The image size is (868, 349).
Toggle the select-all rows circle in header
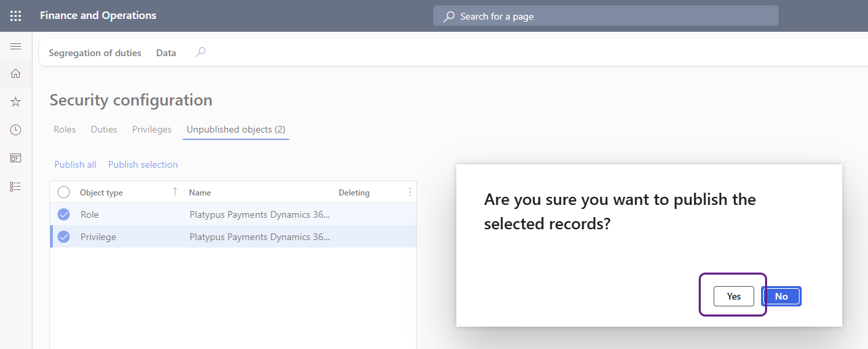pyautogui.click(x=64, y=193)
